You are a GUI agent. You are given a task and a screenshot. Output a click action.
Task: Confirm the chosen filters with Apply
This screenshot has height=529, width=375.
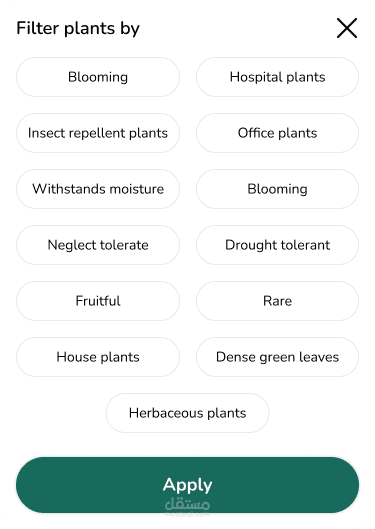tap(188, 485)
